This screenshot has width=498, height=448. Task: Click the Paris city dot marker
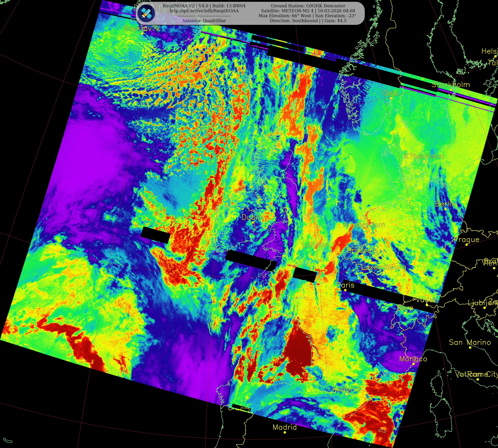click(345, 290)
